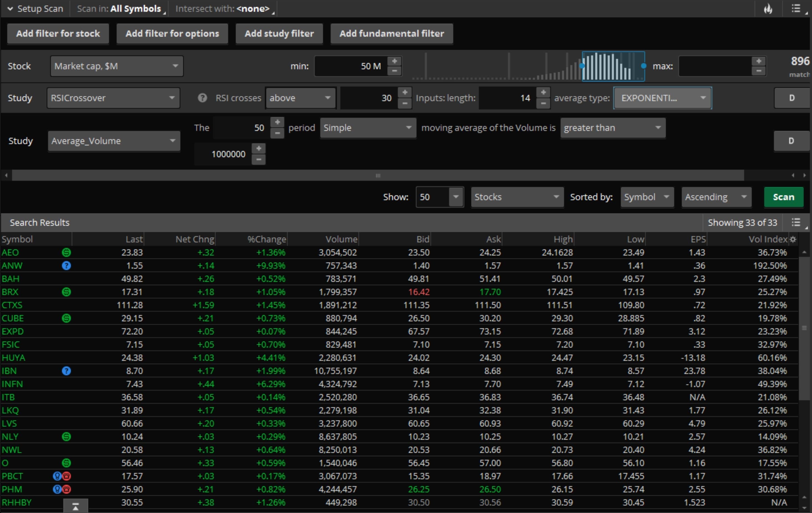
Task: Click the D button on the Average_Volume row
Action: [791, 141]
